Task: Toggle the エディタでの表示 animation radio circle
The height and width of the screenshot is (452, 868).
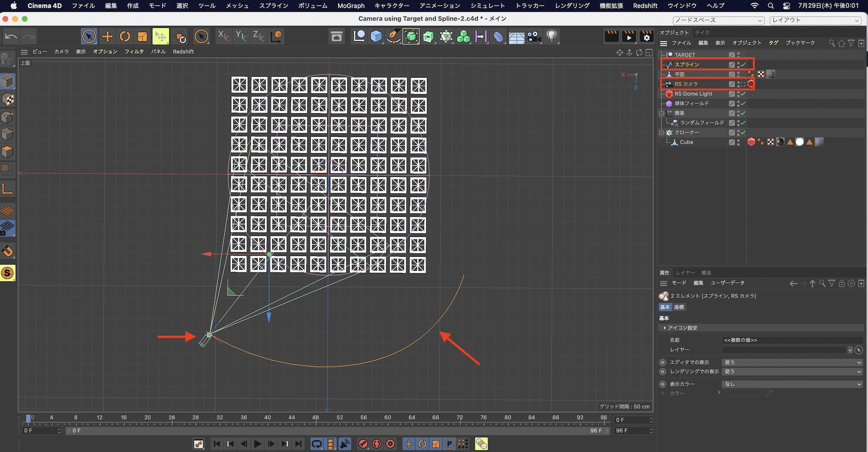Action: tap(663, 362)
